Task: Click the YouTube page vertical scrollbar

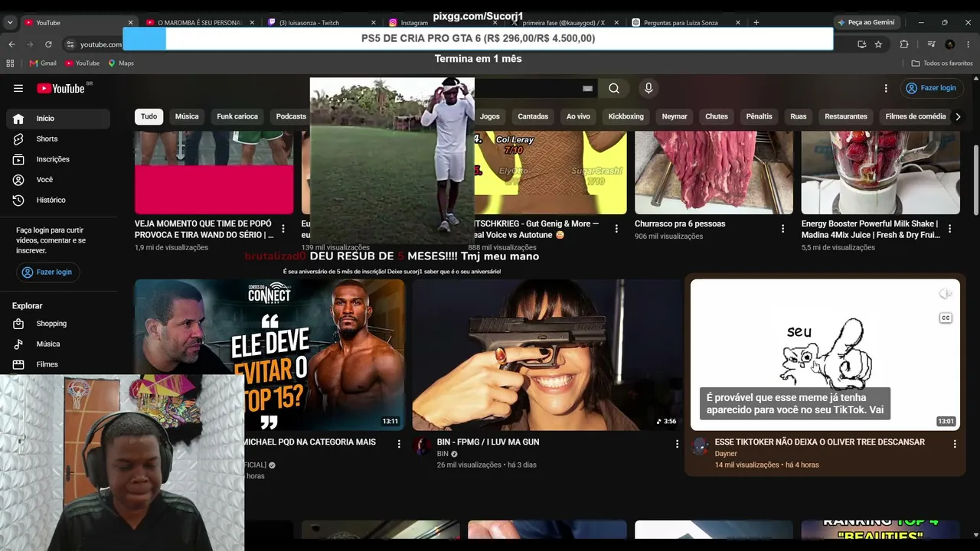Action: 975,180
